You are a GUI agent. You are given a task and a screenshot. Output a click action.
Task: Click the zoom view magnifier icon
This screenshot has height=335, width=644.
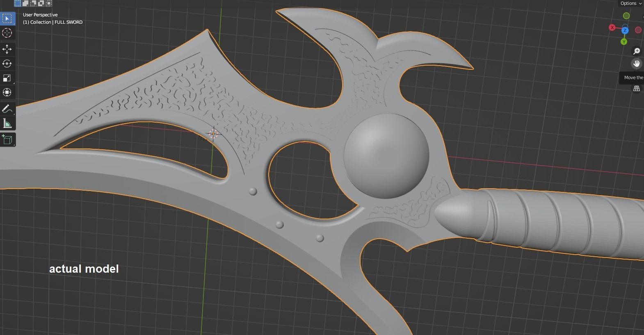[x=637, y=51]
